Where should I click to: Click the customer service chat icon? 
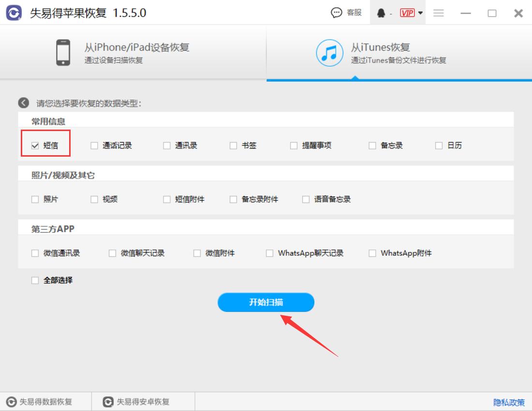coord(338,13)
